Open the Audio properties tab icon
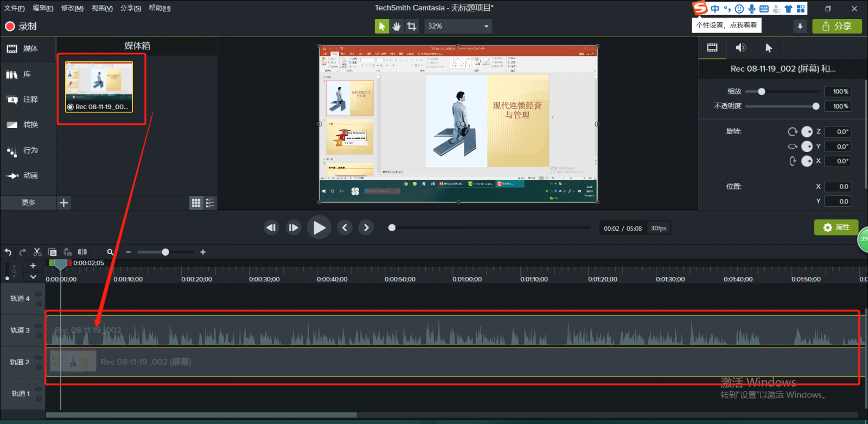Viewport: 868px width, 424px height. click(741, 48)
